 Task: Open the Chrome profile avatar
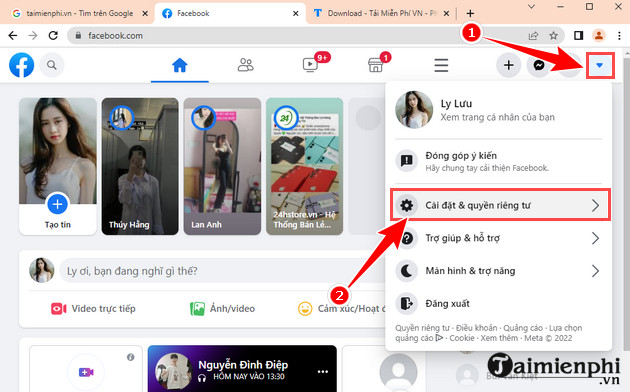tap(599, 36)
